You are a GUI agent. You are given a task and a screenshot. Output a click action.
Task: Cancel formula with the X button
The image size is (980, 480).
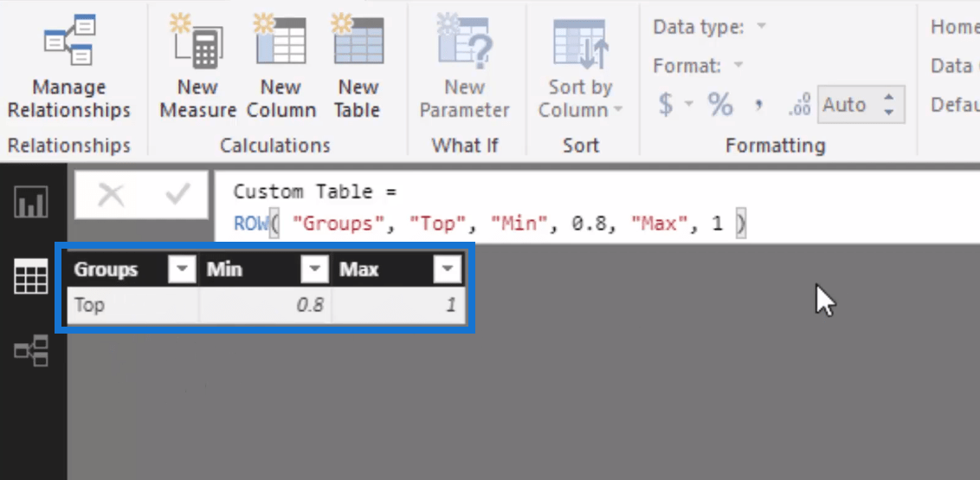pyautogui.click(x=112, y=195)
